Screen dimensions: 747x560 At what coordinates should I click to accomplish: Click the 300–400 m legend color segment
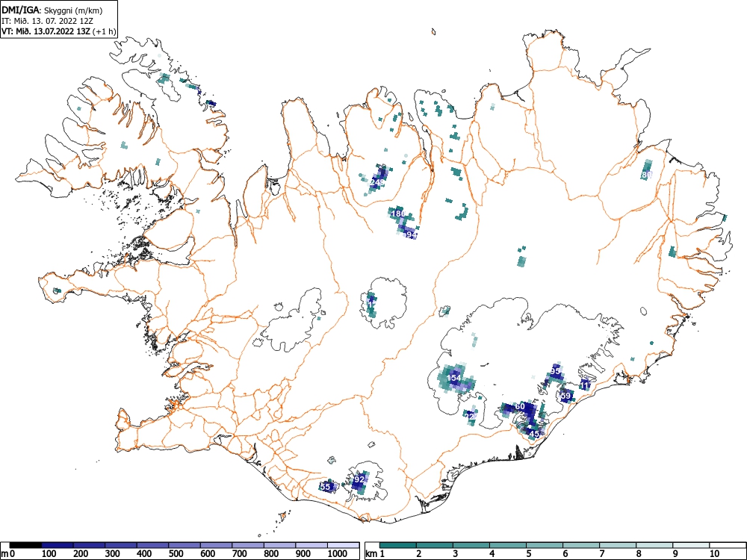tap(121, 545)
